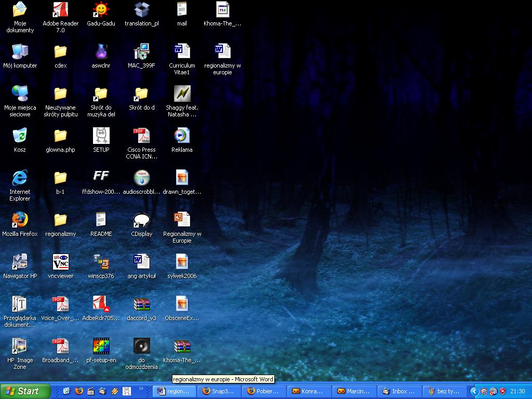Image resolution: width=532 pixels, height=399 pixels.
Task: Open the CDisplay desktop shortcut
Action: [141, 220]
